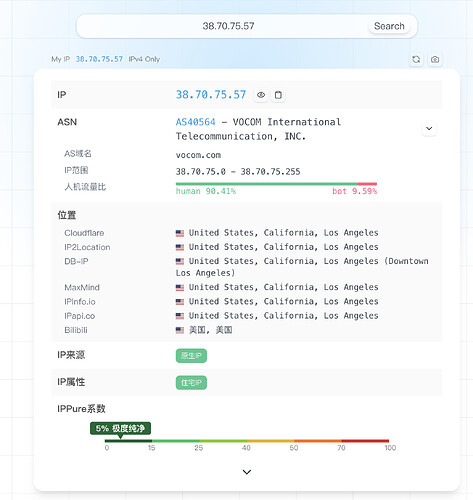Click the US flag in Bilibili row
This screenshot has width=473, height=500.
(180, 330)
